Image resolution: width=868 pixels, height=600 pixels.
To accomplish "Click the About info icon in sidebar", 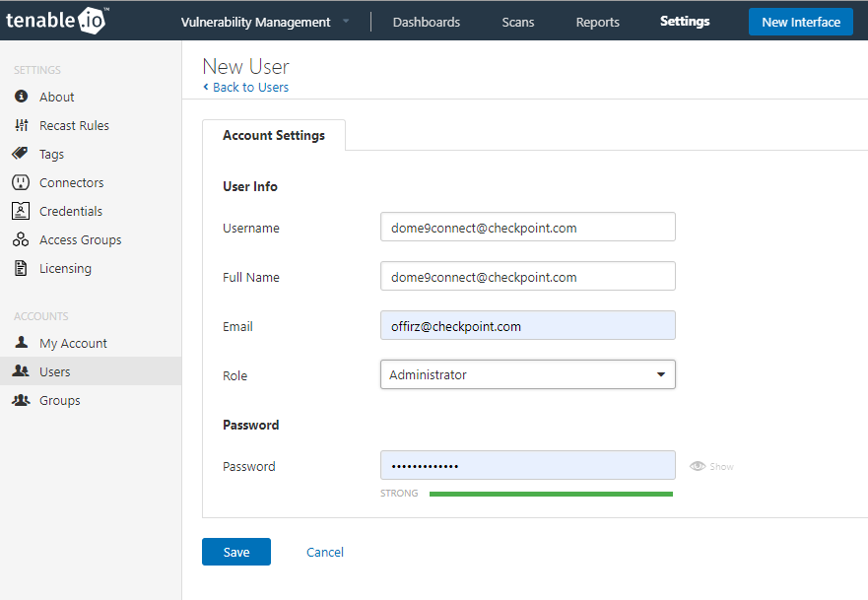I will tap(21, 97).
